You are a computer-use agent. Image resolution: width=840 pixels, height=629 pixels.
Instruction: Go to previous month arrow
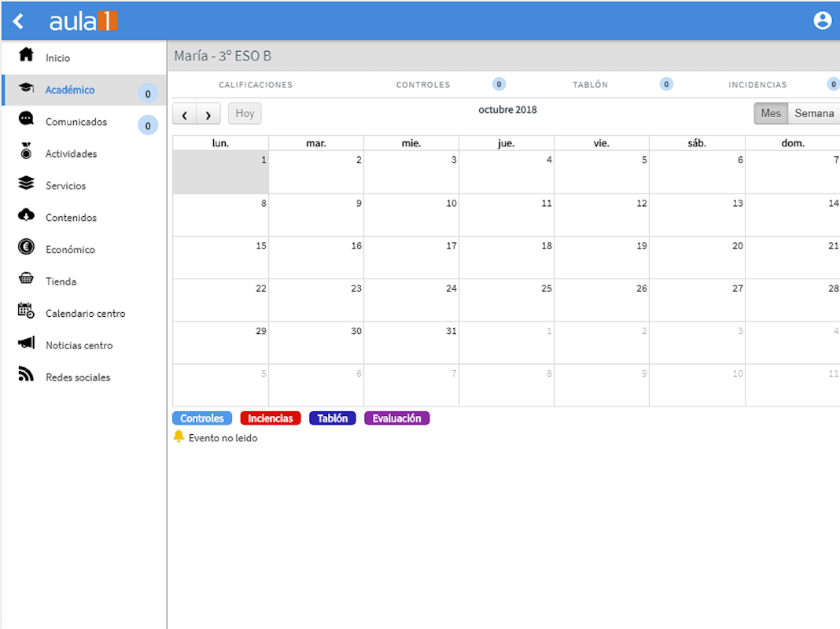coord(184,114)
